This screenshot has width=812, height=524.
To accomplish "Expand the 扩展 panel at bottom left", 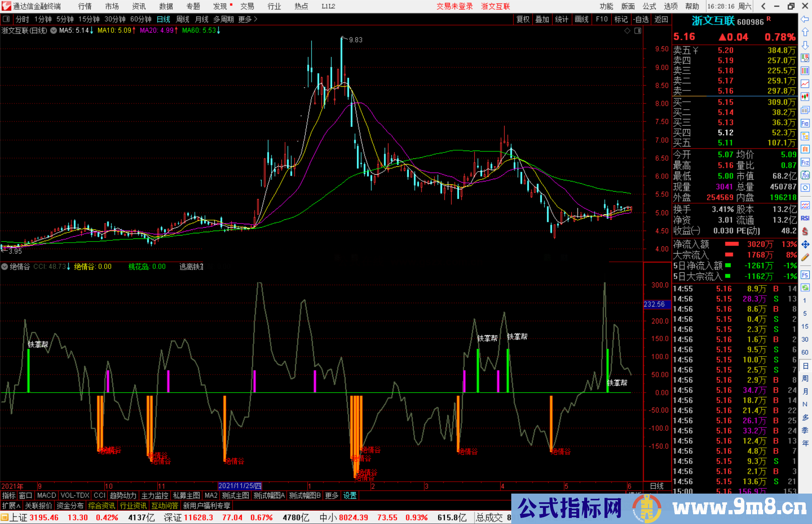I will click(11, 506).
